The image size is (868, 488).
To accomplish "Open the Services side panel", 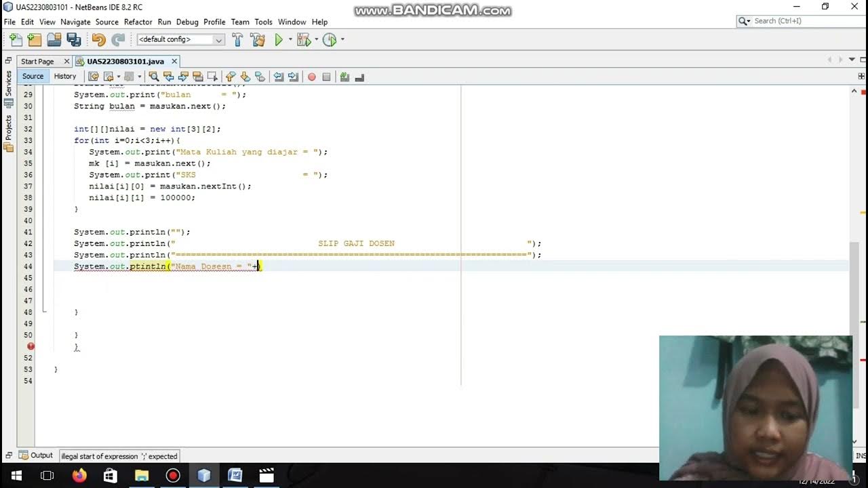I will coord(8,89).
